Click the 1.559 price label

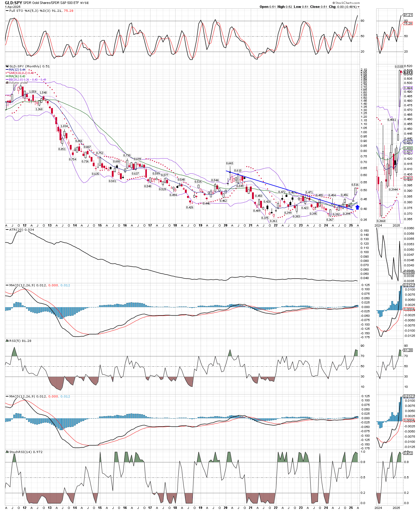click(x=33, y=92)
